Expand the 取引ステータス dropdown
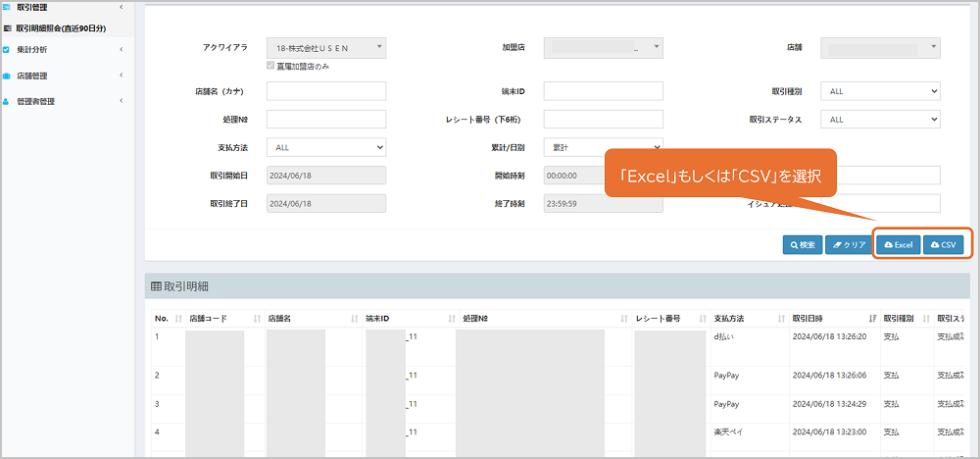 pyautogui.click(x=879, y=120)
